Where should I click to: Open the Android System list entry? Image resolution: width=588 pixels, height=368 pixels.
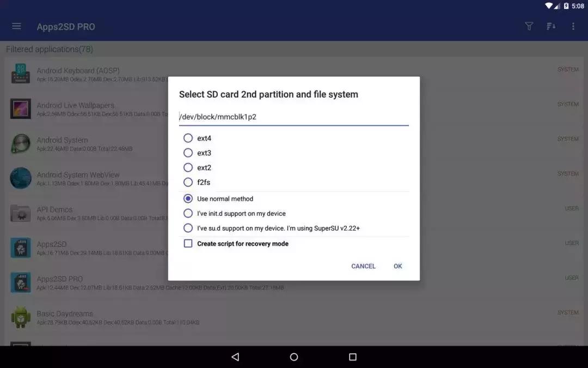point(294,143)
